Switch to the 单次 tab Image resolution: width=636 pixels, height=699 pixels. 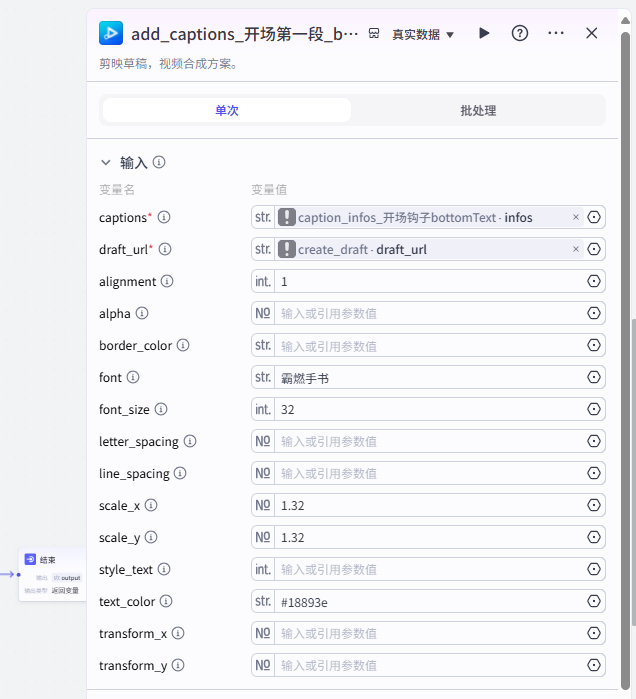(227, 110)
